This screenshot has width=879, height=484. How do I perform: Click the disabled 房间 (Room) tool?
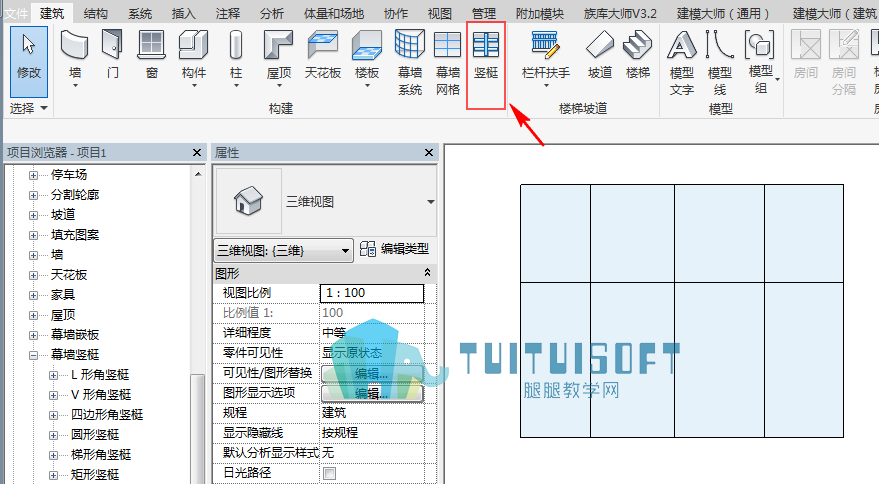coord(806,56)
